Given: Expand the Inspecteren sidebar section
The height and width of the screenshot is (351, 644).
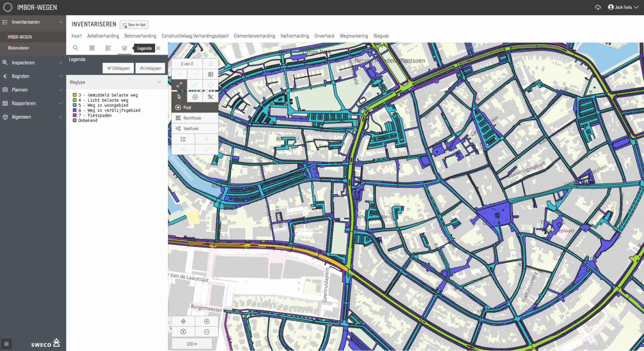Looking at the screenshot, I should click(61, 63).
